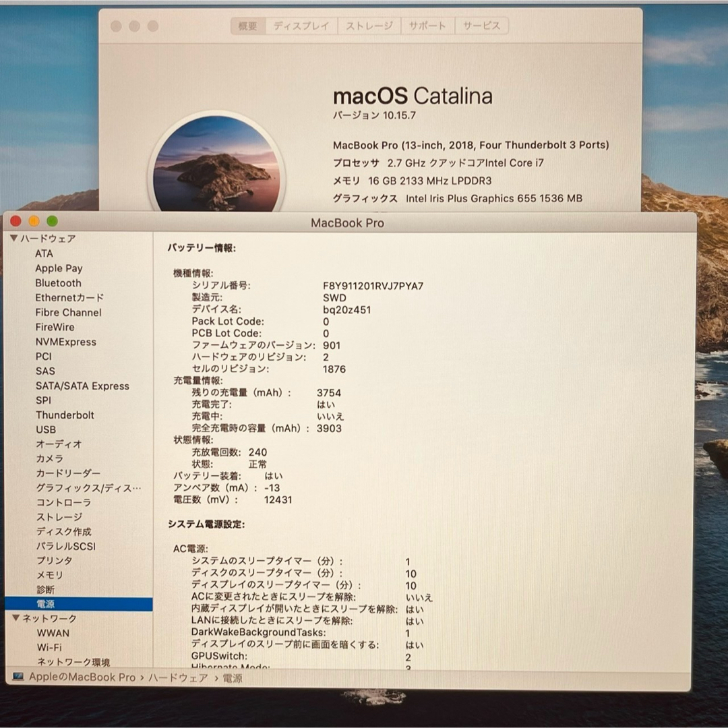Select グラフィックス/ディス… in the sidebar
Viewport: 728px width, 728px height.
pos(89,488)
